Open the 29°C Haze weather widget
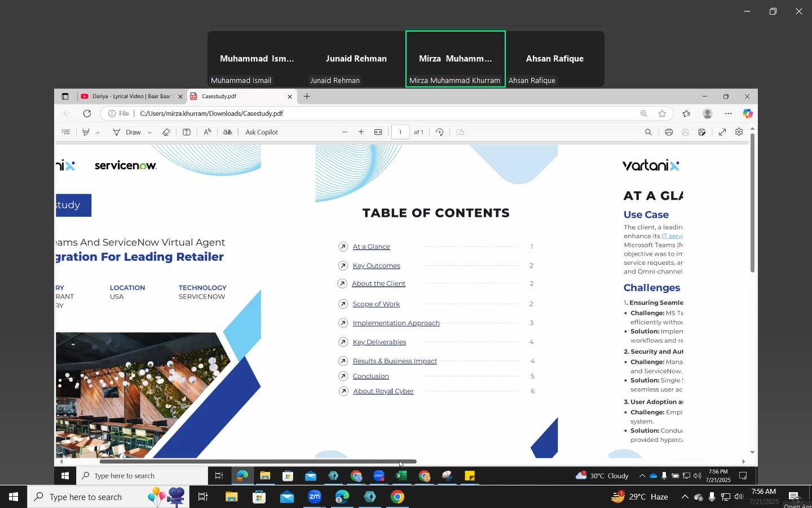 (639, 497)
